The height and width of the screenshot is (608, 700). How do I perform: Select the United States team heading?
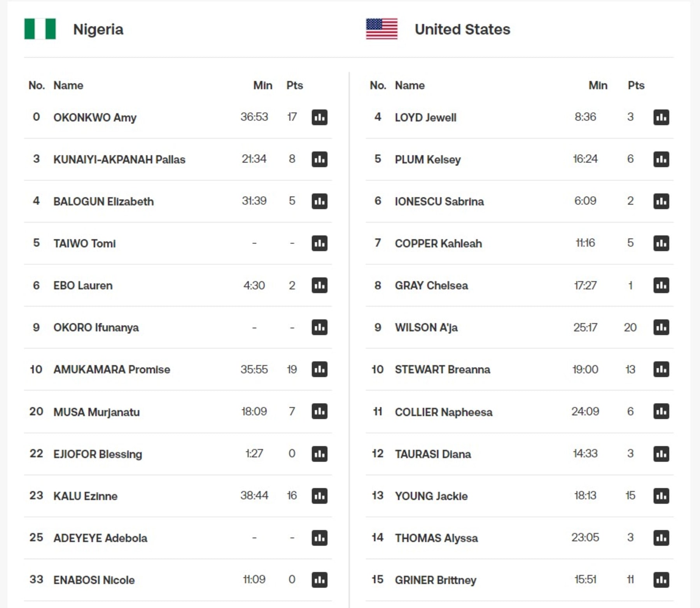point(462,30)
